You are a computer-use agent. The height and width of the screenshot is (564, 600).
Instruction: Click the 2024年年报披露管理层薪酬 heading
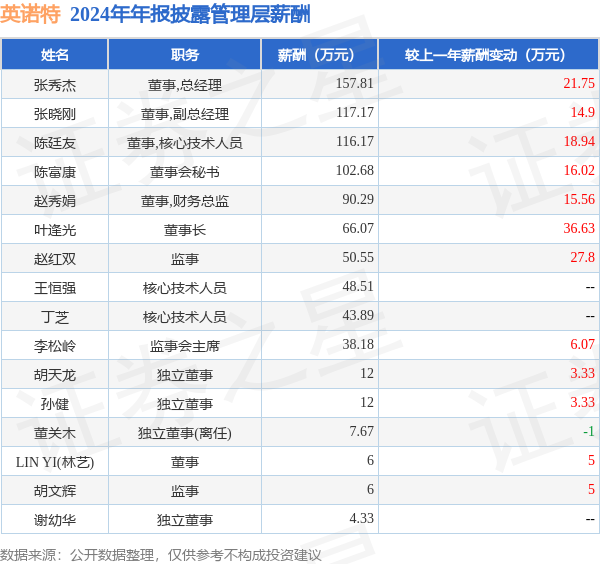[190, 15]
